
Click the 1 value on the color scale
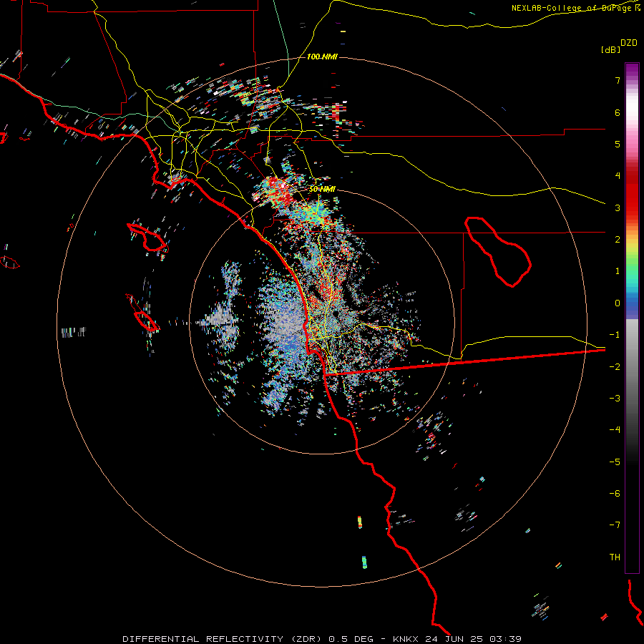[618, 271]
